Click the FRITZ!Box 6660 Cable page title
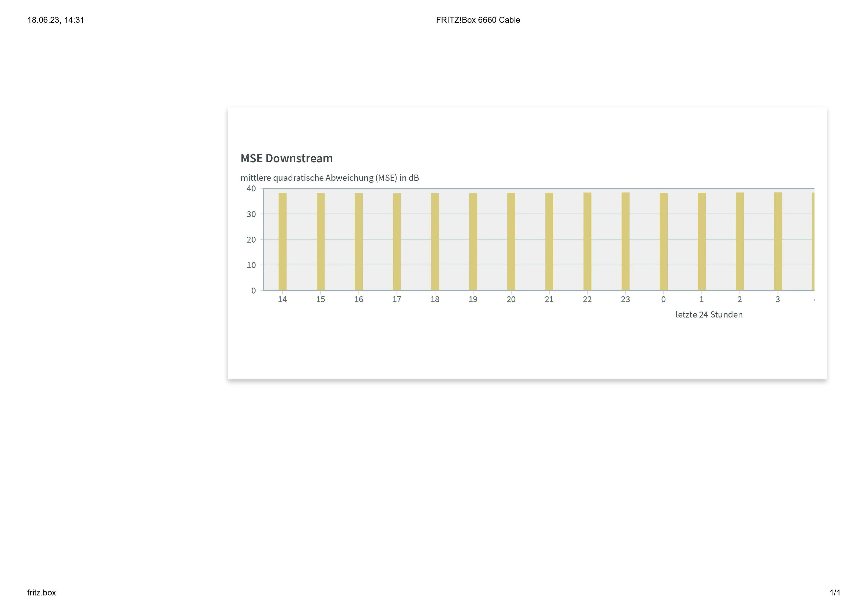 click(x=478, y=20)
